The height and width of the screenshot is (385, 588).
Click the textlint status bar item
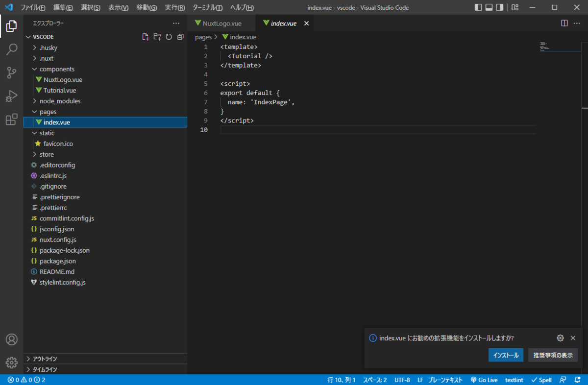514,380
